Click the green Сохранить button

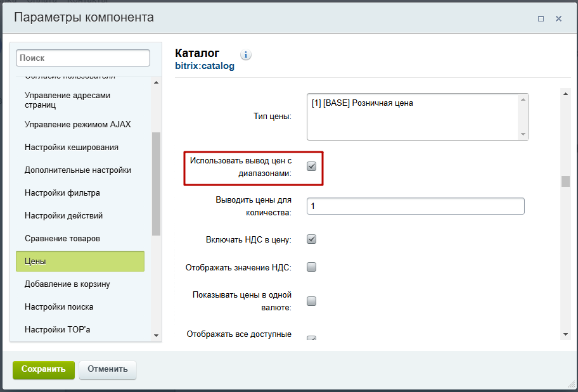[44, 370]
